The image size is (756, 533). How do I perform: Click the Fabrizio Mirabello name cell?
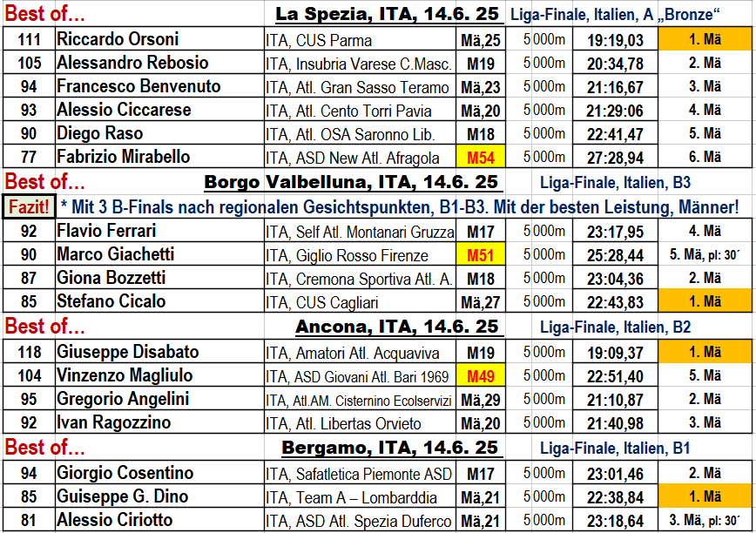click(159, 157)
